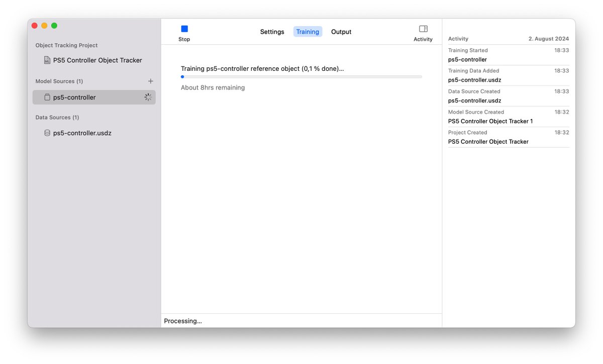Select the ps5-controller model source row
The width and height of the screenshot is (603, 364).
coord(94,97)
